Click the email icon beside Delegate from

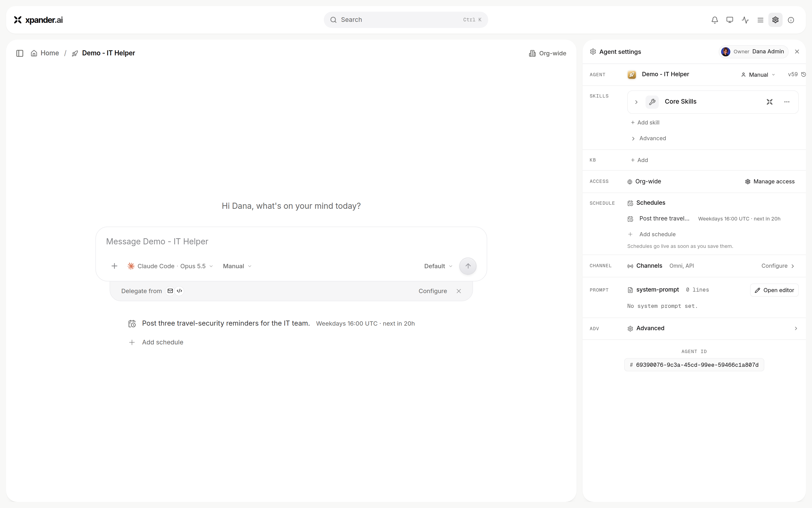point(170,291)
